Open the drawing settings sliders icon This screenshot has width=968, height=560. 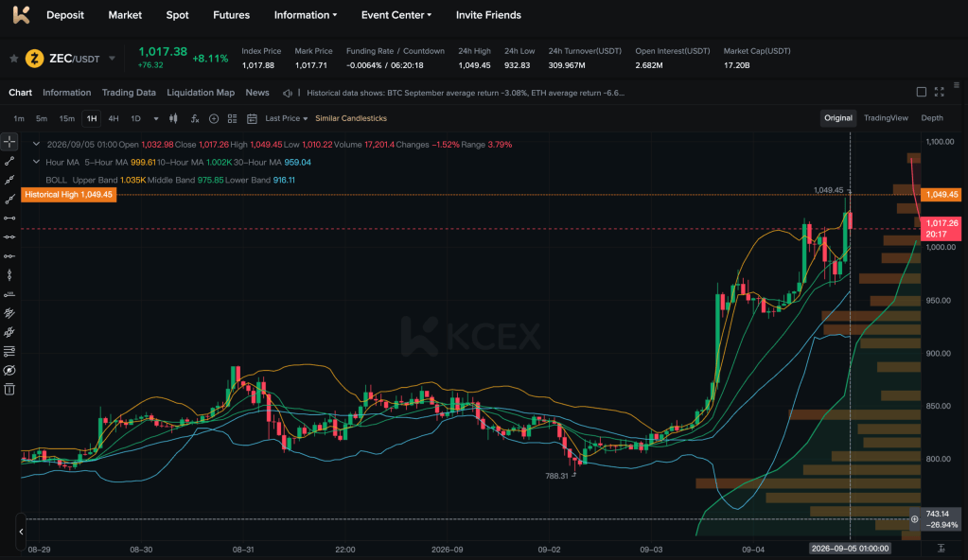click(9, 351)
